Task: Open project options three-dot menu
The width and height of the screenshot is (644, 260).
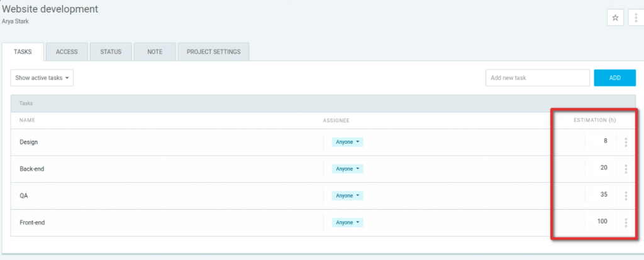Action: [636, 18]
